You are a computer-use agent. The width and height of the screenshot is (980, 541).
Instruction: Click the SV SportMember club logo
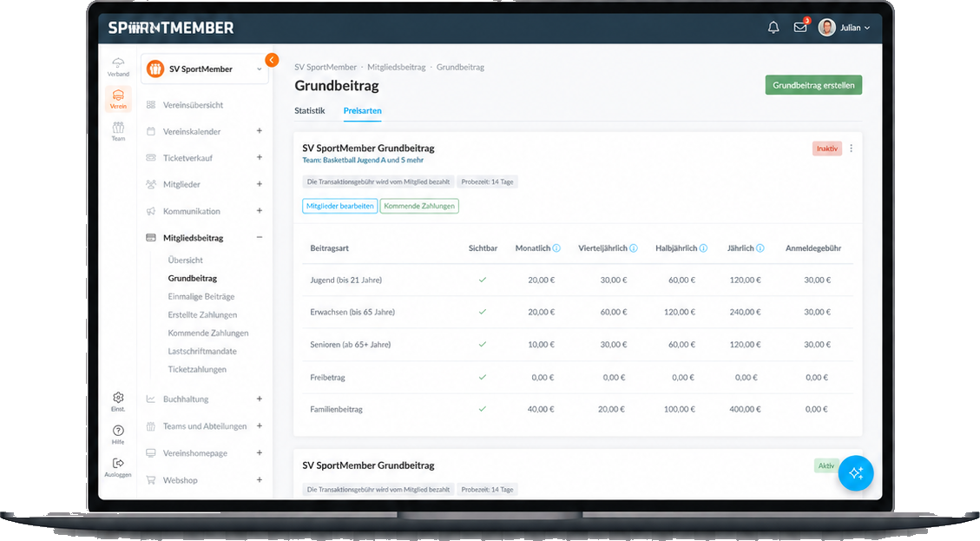point(155,69)
